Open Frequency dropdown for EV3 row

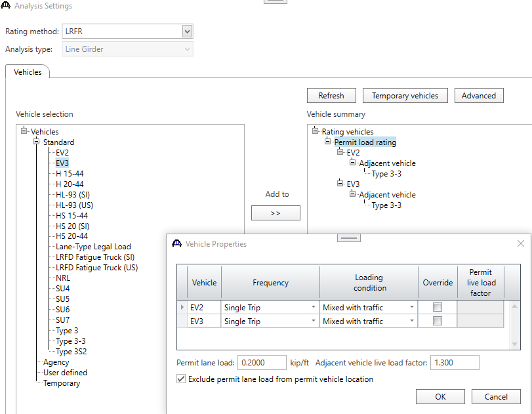pyautogui.click(x=313, y=321)
